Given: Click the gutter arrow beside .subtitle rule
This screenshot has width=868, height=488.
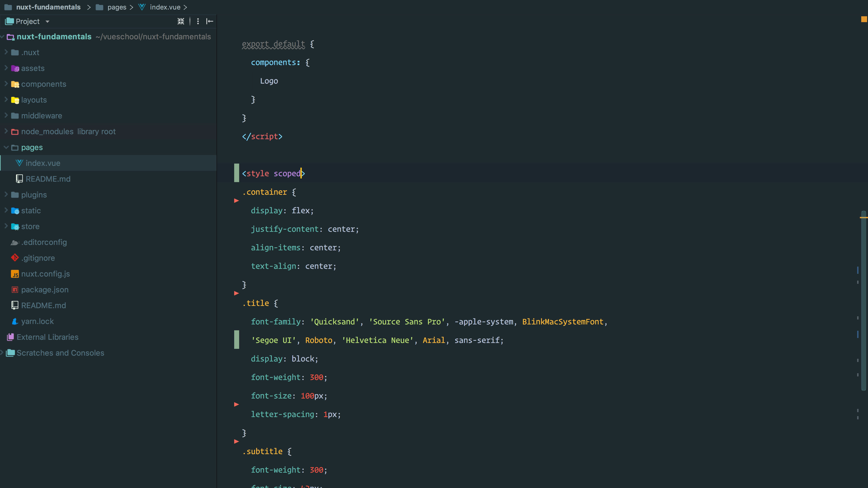Looking at the screenshot, I should point(236,441).
